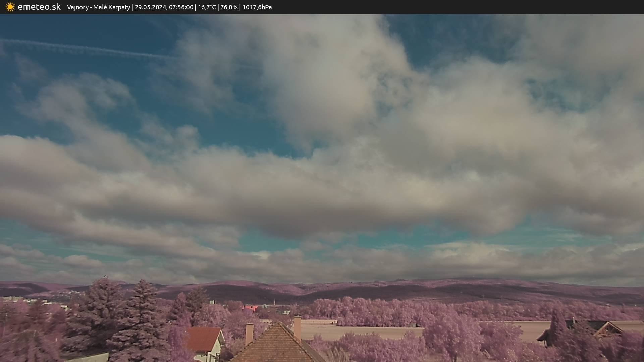644x362 pixels.
Task: Click the 16,7°C temperature reading
Action: pos(207,7)
